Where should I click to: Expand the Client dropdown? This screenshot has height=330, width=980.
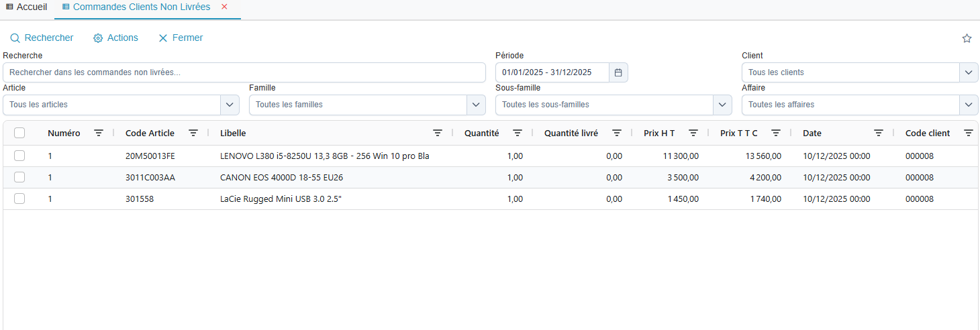(969, 72)
